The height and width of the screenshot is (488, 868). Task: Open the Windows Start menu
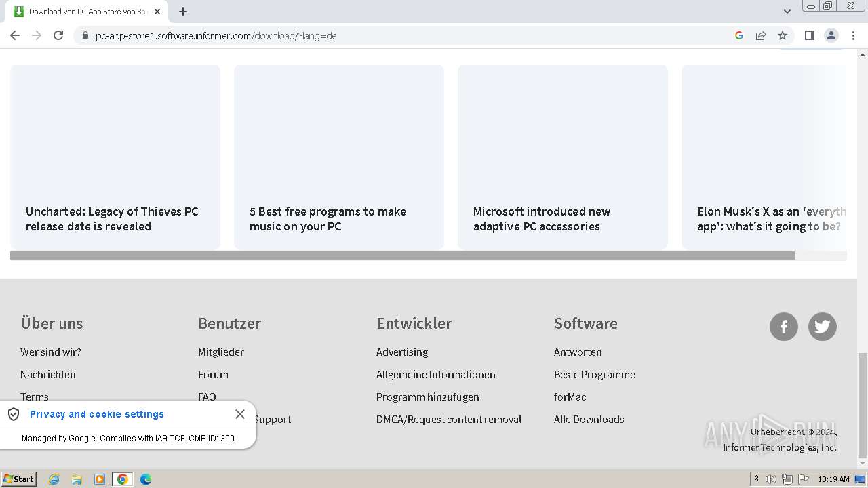pyautogui.click(x=18, y=479)
